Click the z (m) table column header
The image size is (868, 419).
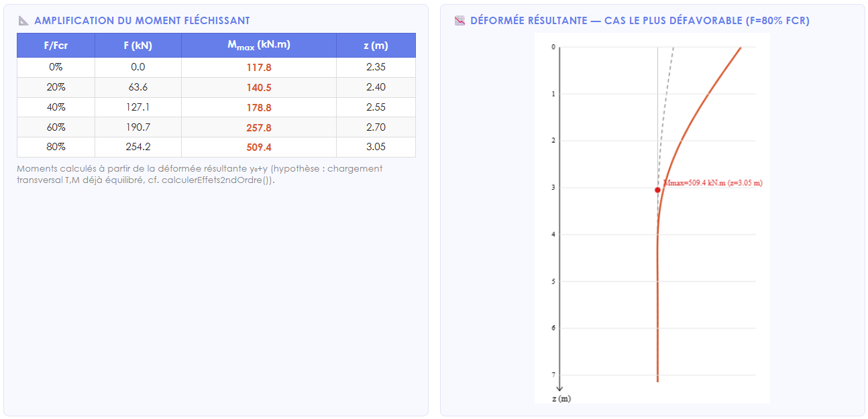(x=376, y=46)
